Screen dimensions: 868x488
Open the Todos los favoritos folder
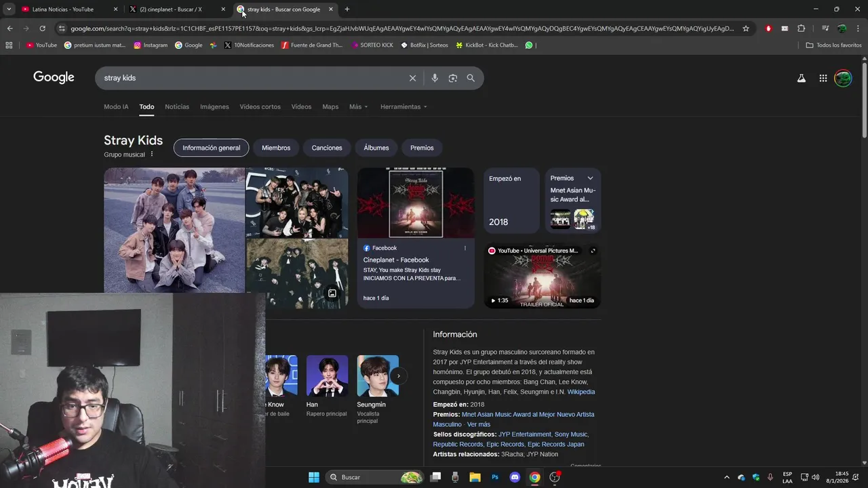[833, 45]
